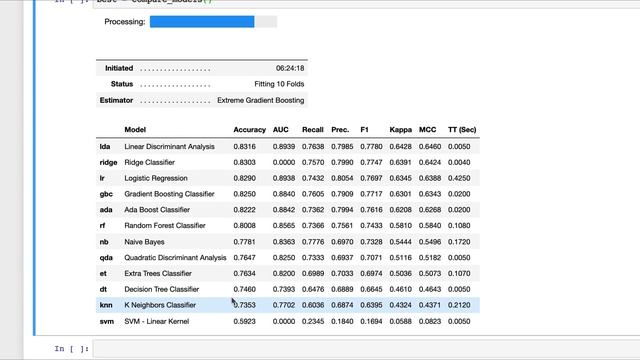Screen dimensions: 640x360
Task: Click Decision Tree AUC value 0.7393
Action: [x=284, y=289]
